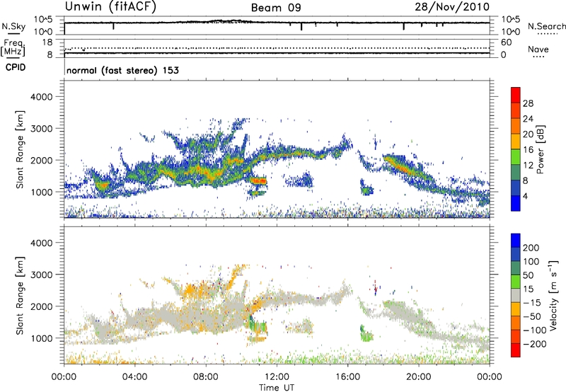Viewport: 566px width, 392px height.
Task: Click the '3000' tick on velocity panel
Action: coord(41,275)
